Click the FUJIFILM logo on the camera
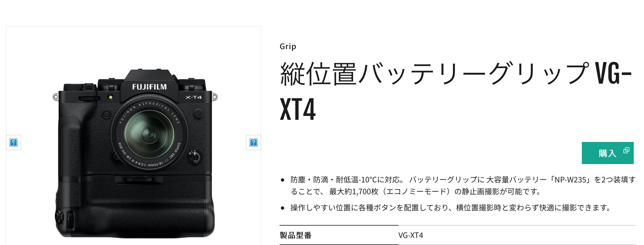This screenshot has height=245, width=644. point(149,87)
